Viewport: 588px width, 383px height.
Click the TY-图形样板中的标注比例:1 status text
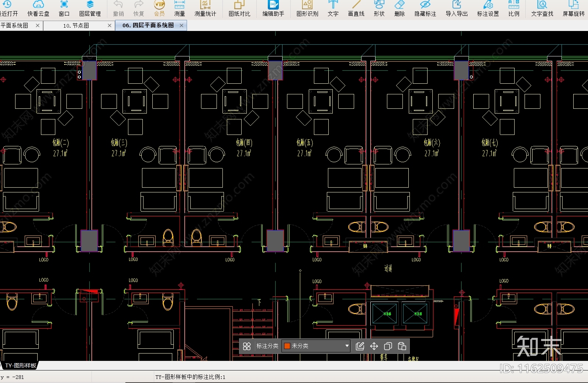tap(190, 377)
